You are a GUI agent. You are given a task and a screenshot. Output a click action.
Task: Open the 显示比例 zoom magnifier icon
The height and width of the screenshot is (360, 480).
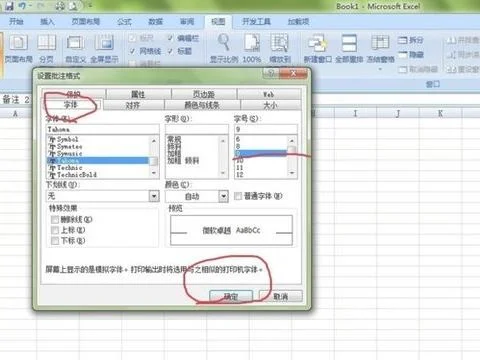pyautogui.click(x=223, y=43)
